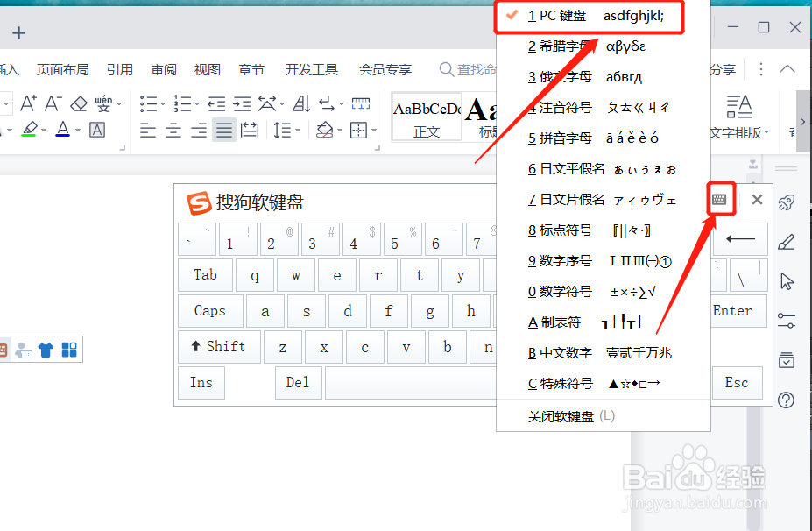The image size is (812, 531).
Task: Click the phonetic guide icon in ribbon
Action: [103, 104]
